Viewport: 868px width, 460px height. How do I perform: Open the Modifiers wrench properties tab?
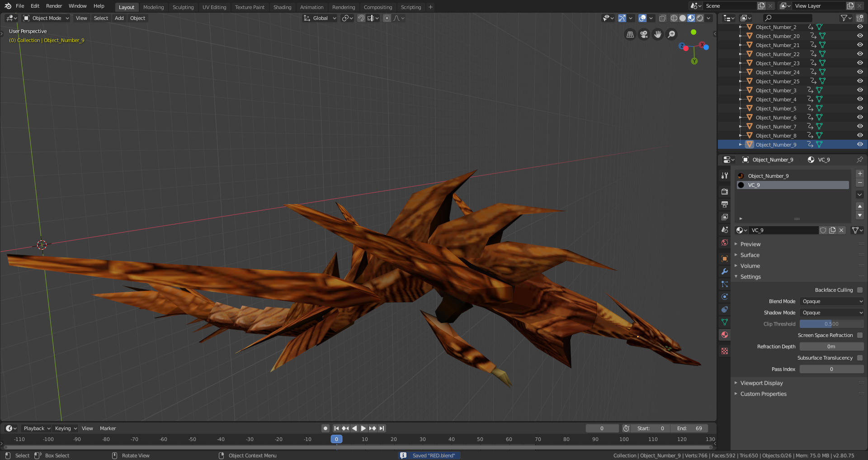725,271
